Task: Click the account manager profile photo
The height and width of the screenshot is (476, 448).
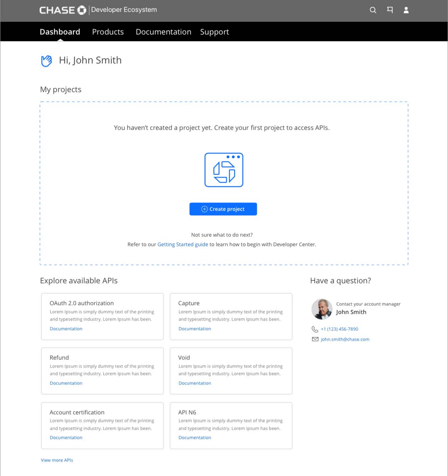Action: [322, 309]
